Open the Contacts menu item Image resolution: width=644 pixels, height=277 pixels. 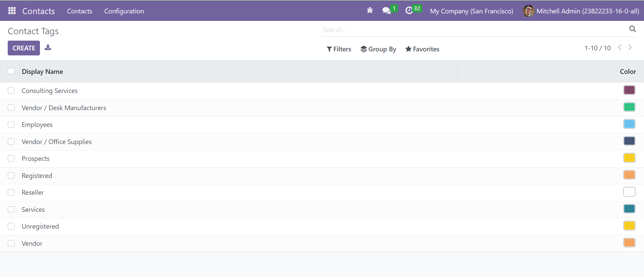coord(80,11)
